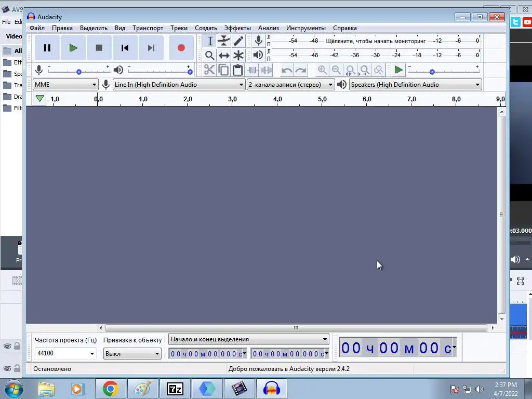Open Windows Explorer from the taskbar
Screen dimensions: 532x399
[x=46, y=389]
